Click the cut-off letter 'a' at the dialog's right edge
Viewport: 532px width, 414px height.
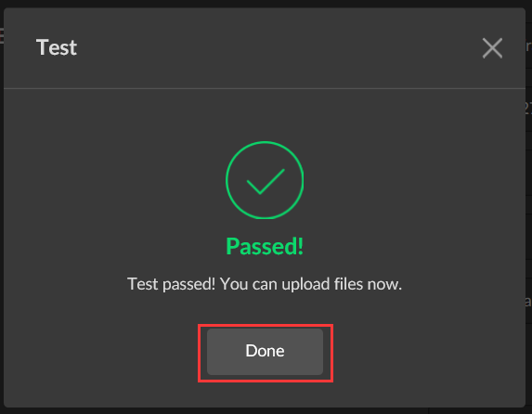[x=528, y=302]
